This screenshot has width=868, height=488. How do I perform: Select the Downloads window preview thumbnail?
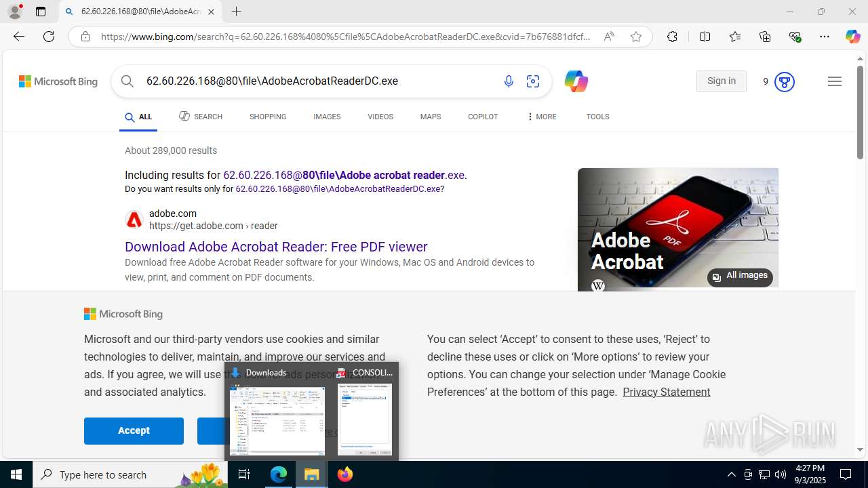[x=277, y=420]
